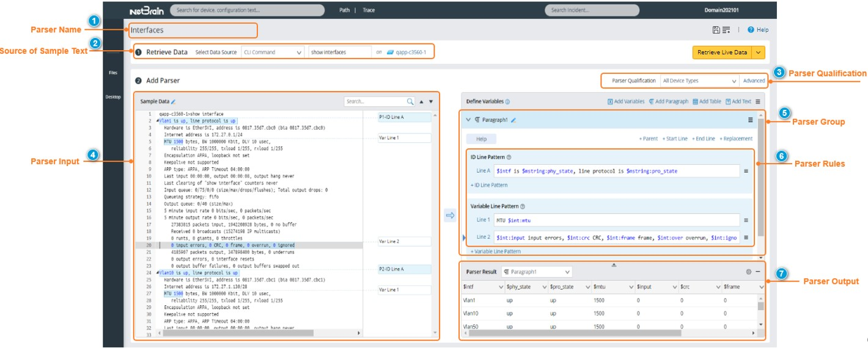Screen dimensions: 868x348
Task: Select the Trace item in top bar
Action: tap(369, 10)
